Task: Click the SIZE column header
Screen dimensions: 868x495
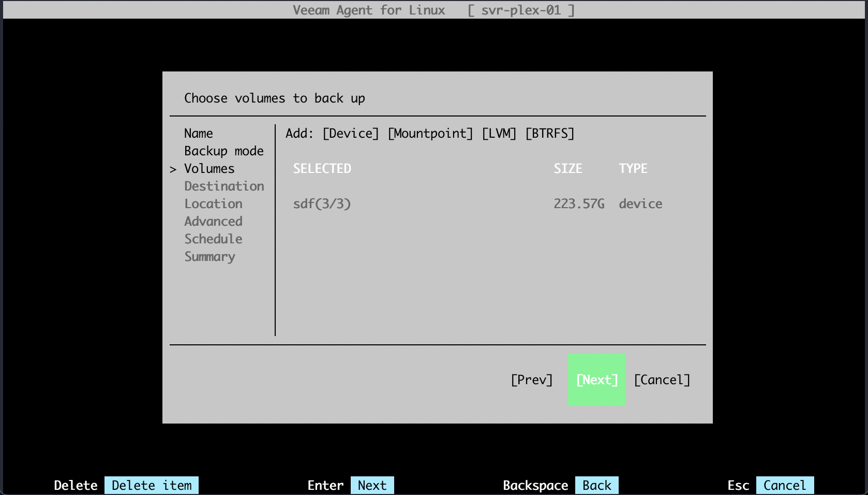Action: coord(568,169)
